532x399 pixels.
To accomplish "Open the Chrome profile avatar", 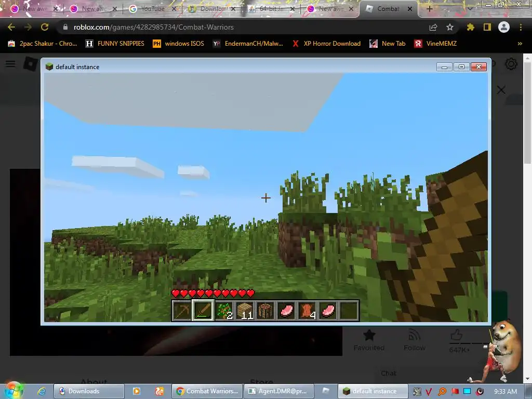I will point(504,27).
